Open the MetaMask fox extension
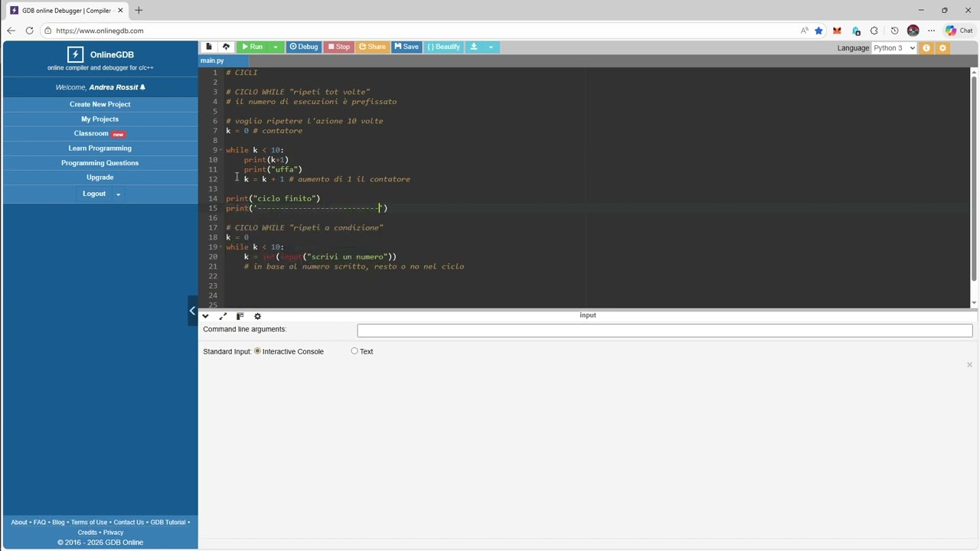Image resolution: width=980 pixels, height=551 pixels. pos(837,31)
